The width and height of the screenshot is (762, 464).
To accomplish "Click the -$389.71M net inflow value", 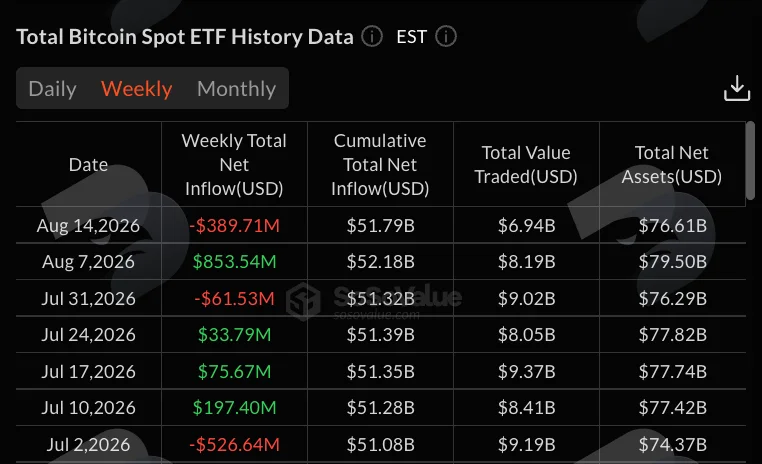I will point(234,225).
